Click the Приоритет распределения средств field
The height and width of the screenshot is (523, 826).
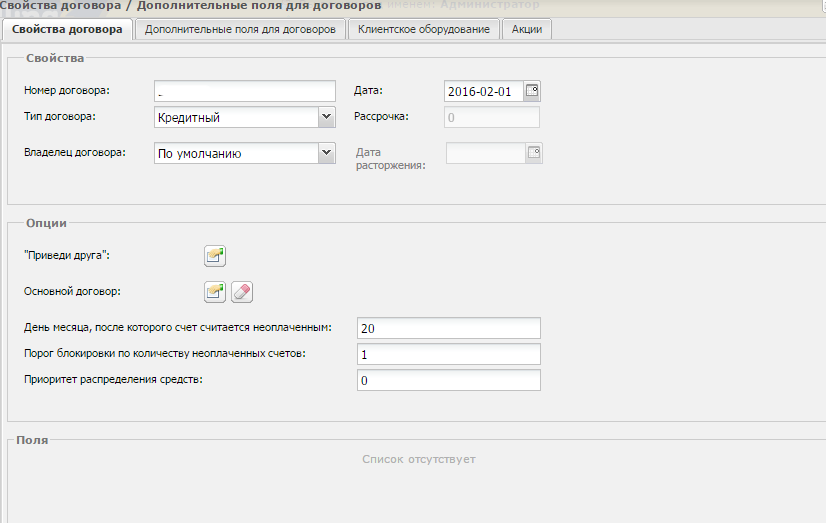click(449, 380)
